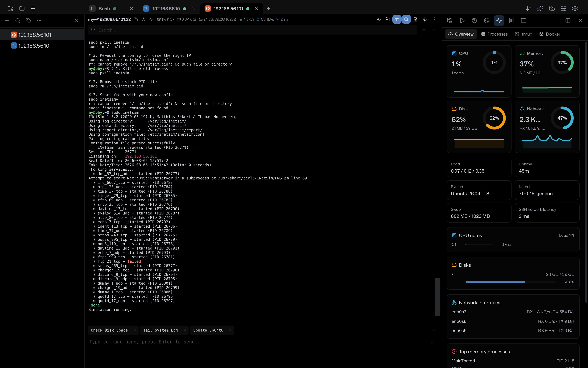The image size is (588, 368).
Task: Select host 192.168.56.10 in sidebar
Action: (x=42, y=46)
